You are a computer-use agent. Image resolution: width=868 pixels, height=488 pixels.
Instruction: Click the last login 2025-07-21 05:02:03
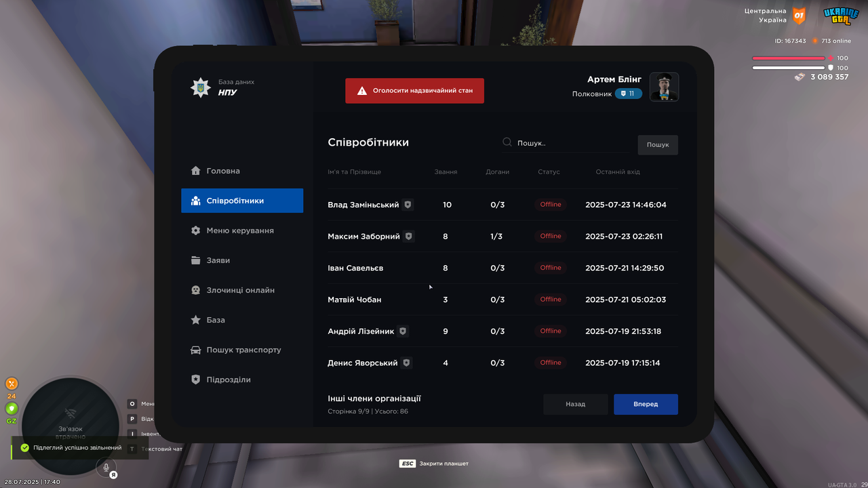coord(626,300)
